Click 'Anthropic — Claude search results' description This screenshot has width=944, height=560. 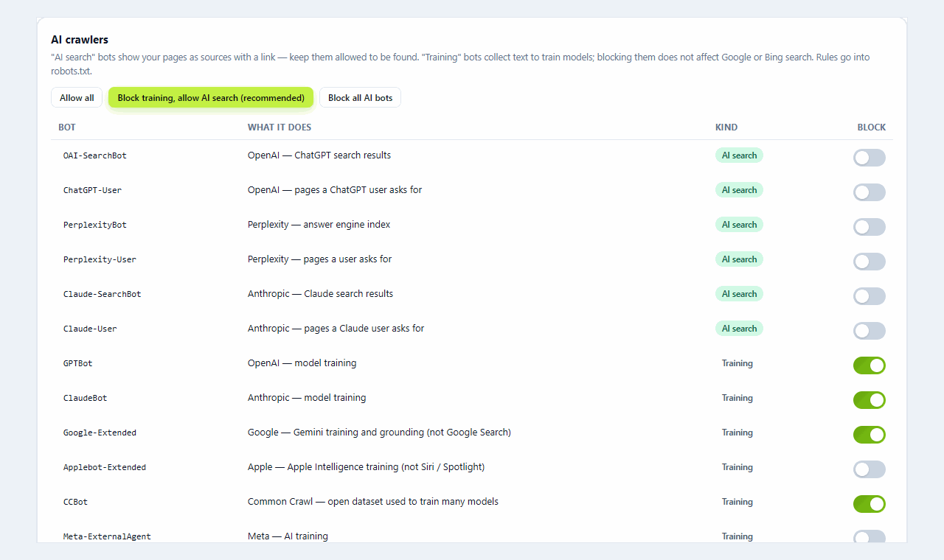321,294
